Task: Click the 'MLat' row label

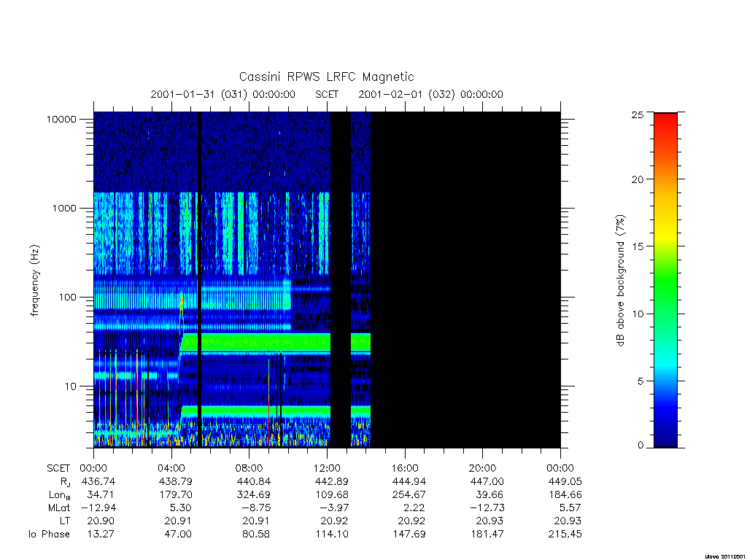Action: click(59, 507)
